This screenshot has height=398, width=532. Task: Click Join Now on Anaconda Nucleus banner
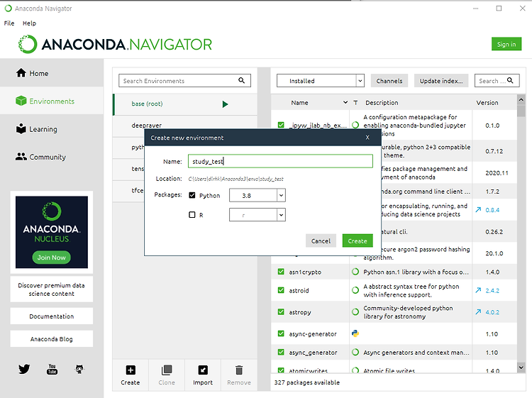click(x=52, y=258)
